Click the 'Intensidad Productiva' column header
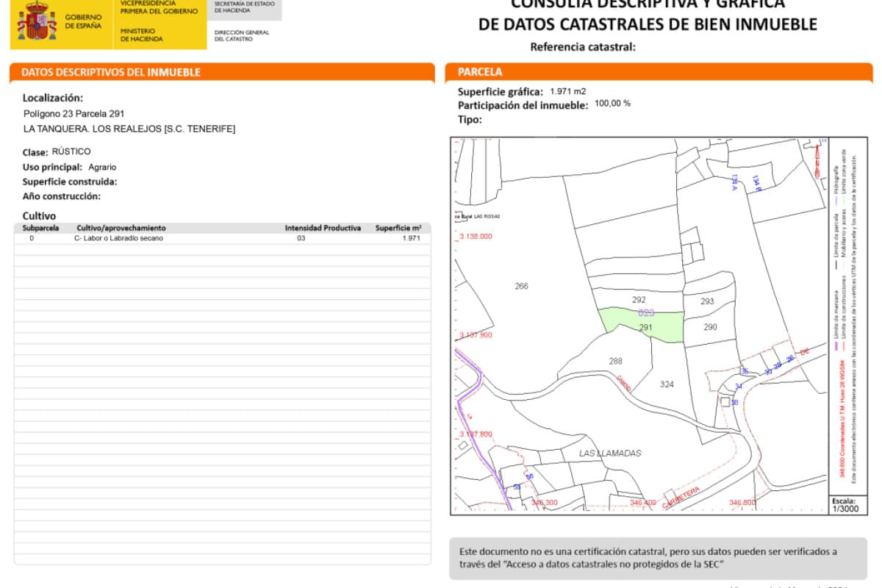This screenshot has width=882, height=588. (323, 228)
